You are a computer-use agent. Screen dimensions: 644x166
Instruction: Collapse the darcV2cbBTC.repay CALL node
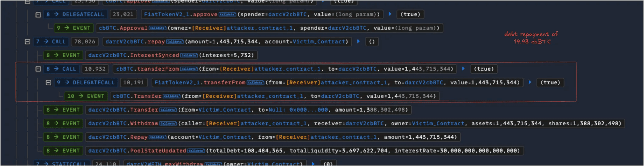click(x=28, y=42)
